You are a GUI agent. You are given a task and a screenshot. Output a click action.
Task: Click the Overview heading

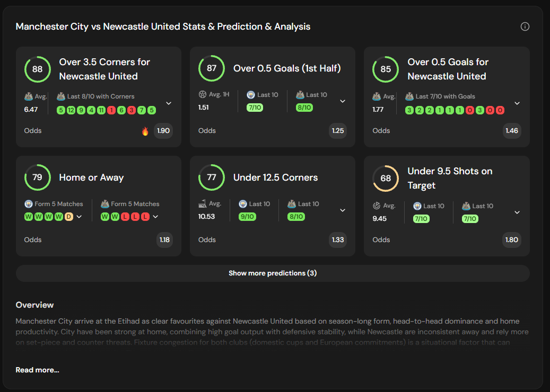[x=34, y=305]
